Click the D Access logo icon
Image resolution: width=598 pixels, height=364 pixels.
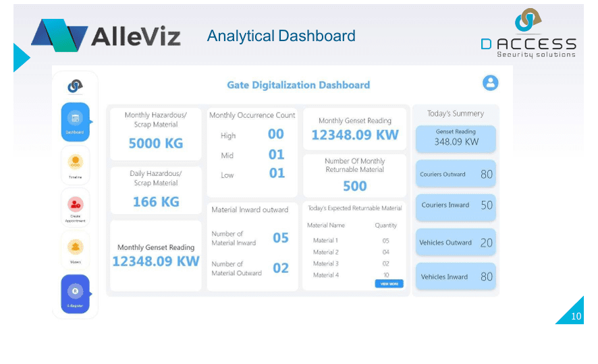pos(528,20)
